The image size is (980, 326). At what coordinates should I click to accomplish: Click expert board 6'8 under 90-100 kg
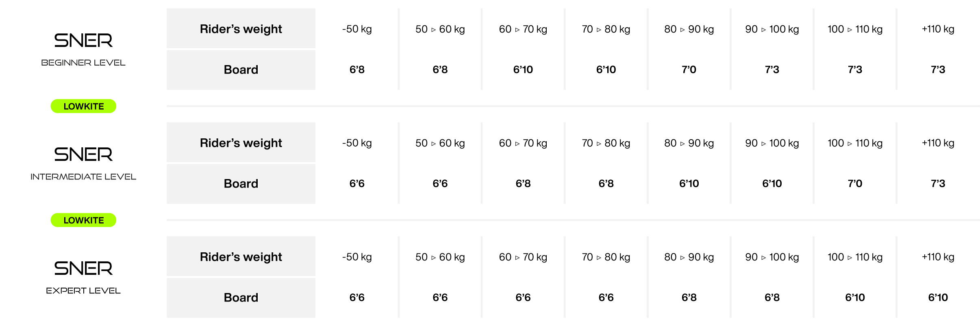tap(772, 298)
